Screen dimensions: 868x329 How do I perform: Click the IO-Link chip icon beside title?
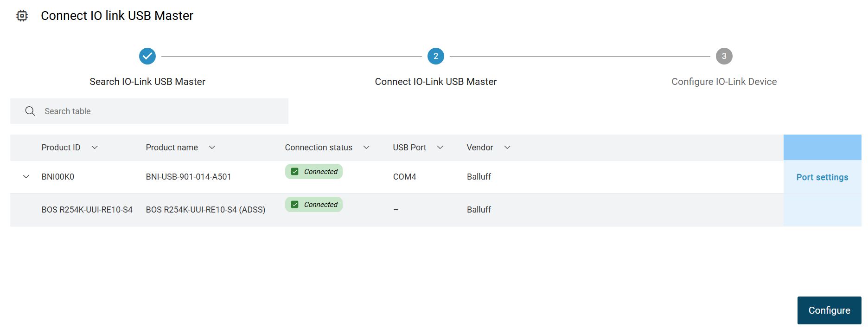(x=22, y=16)
